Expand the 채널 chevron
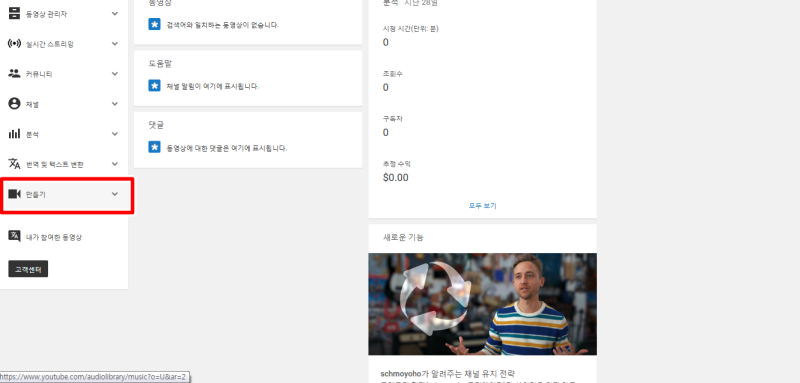This screenshot has width=800, height=383. 115,104
